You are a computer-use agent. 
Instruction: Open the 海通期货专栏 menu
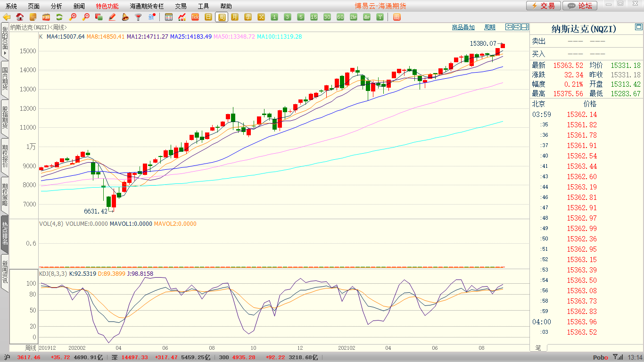coord(147,6)
